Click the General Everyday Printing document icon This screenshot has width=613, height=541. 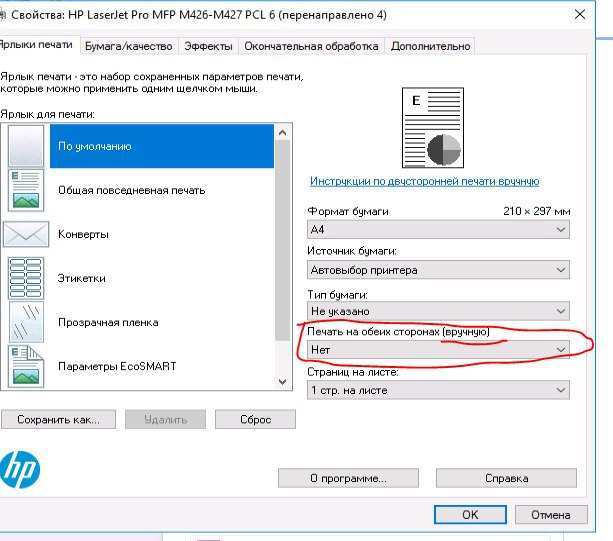tap(26, 190)
